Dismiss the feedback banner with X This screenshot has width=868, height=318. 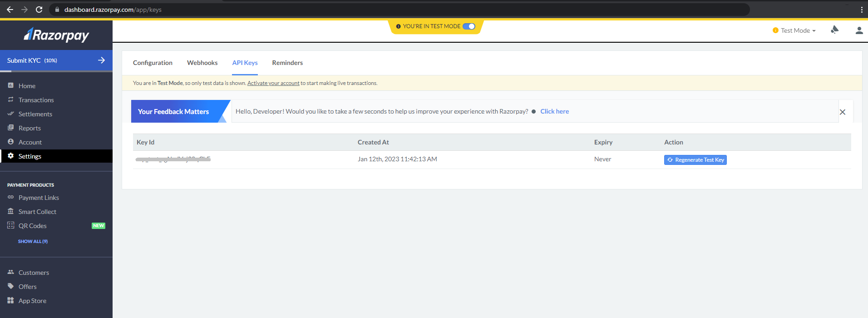coord(843,112)
